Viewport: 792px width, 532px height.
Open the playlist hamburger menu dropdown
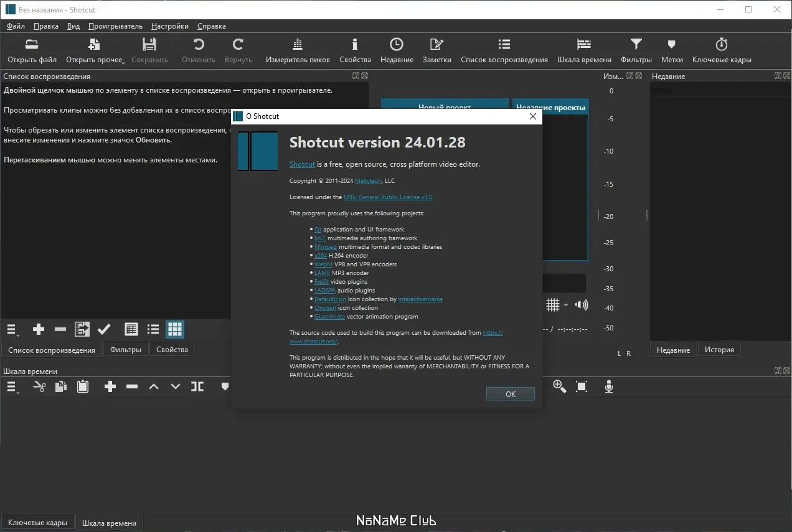[x=12, y=329]
